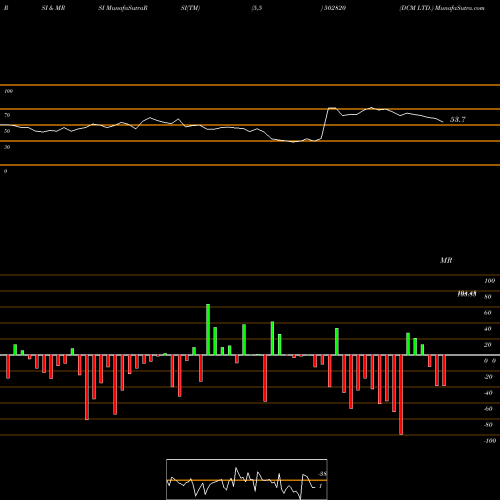Screen dimensions: 500x500
Task: Click the 502820 stock code text
Action: click(334, 8)
